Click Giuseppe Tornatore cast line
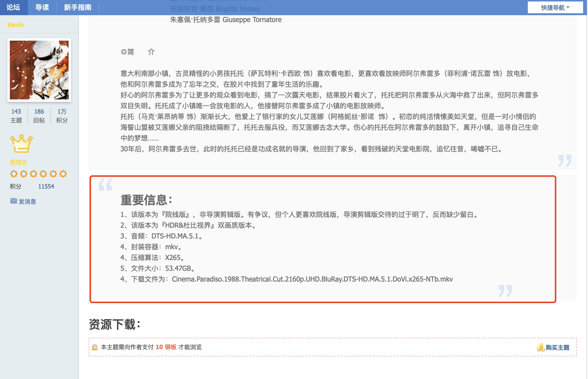588x379 pixels. pos(226,20)
